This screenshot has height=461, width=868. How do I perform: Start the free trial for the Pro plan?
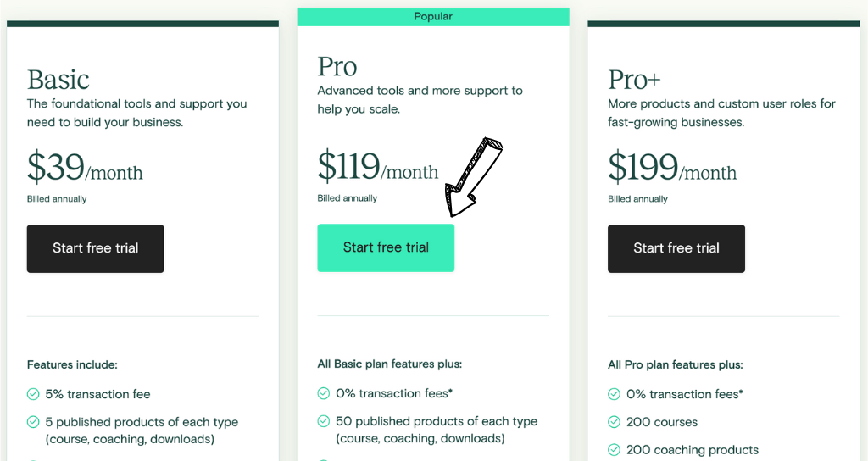[386, 247]
